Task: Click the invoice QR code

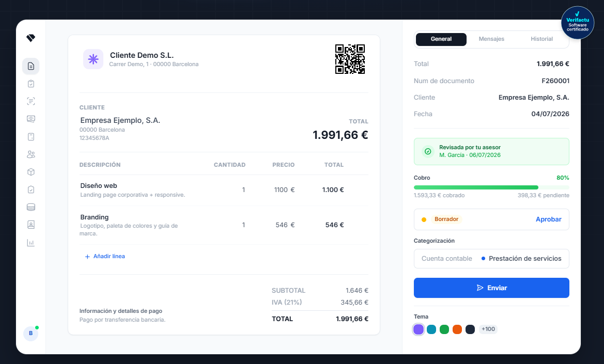Action: coord(350,59)
